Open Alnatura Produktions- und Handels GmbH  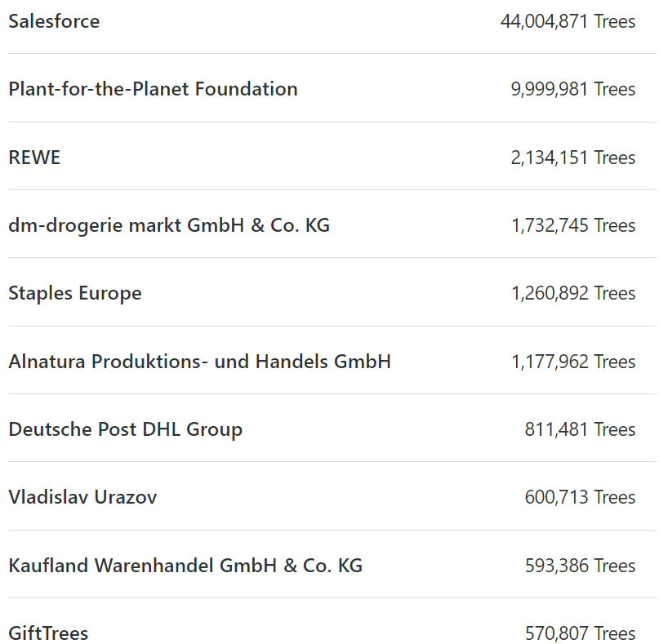pyautogui.click(x=199, y=362)
